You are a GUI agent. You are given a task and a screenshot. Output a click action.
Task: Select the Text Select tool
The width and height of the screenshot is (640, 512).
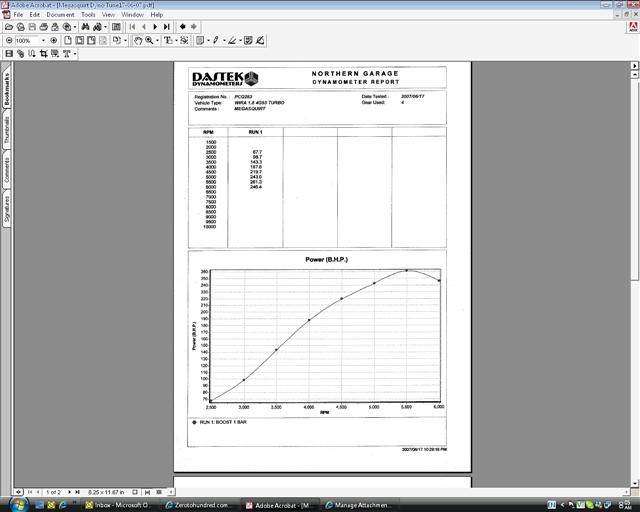click(168, 41)
